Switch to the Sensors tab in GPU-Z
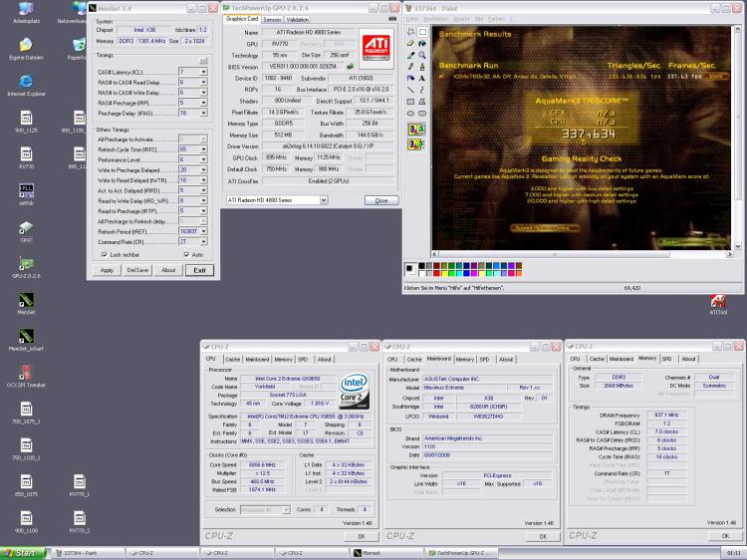The image size is (747, 560). click(272, 19)
